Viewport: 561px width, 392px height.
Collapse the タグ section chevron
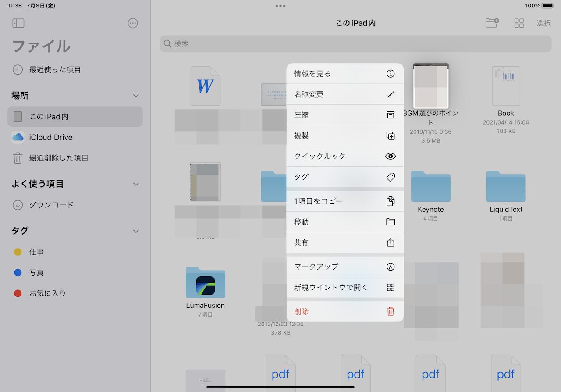[136, 231]
